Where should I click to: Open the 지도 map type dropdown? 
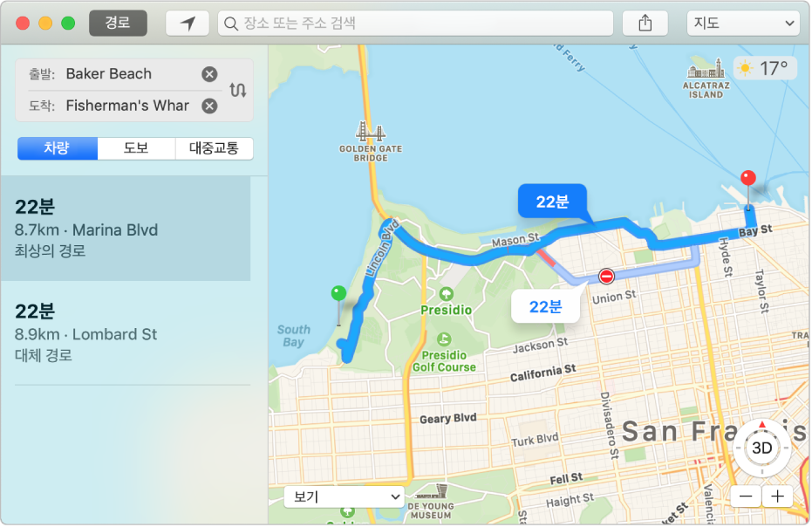point(743,23)
